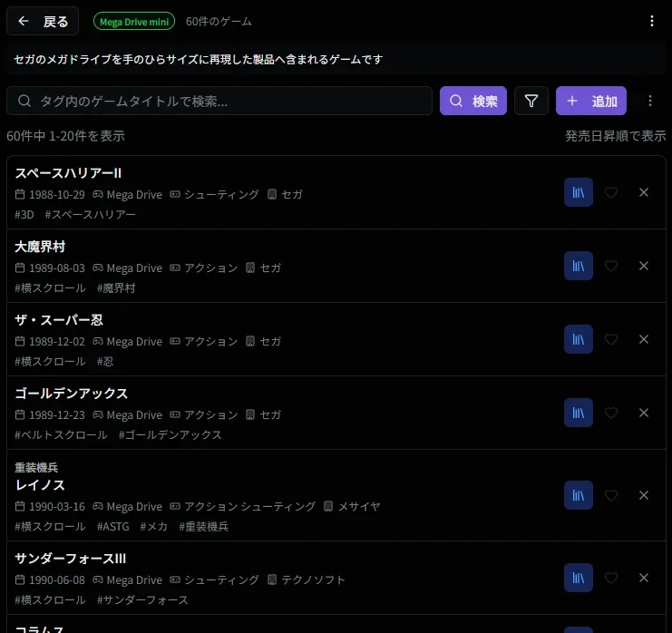Open the ゴールデンアックス game title

[71, 394]
